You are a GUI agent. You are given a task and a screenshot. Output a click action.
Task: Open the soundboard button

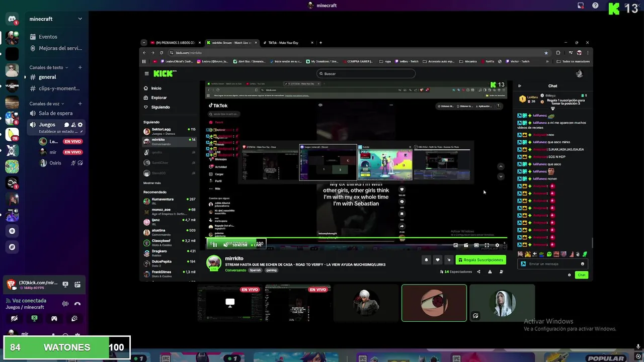tap(74, 318)
